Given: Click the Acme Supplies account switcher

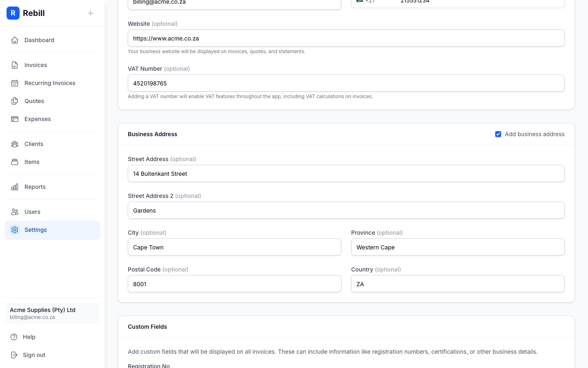Looking at the screenshot, I should point(52,313).
